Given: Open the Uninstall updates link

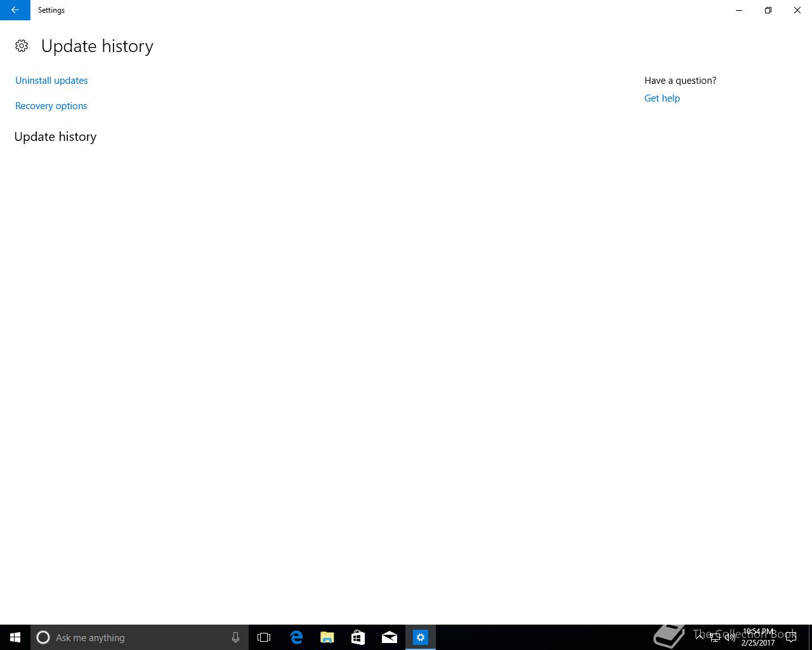Looking at the screenshot, I should (51, 81).
